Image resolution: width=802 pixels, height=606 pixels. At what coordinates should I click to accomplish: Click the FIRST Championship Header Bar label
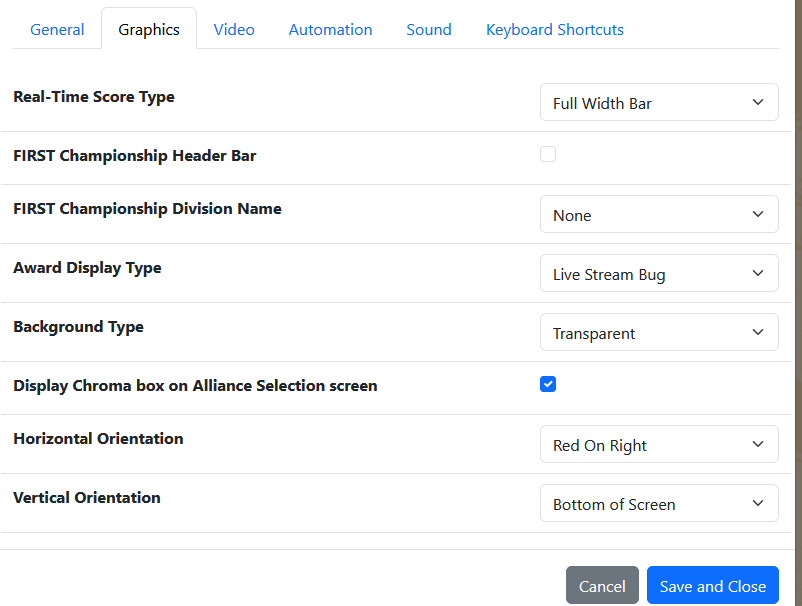pyautogui.click(x=135, y=156)
